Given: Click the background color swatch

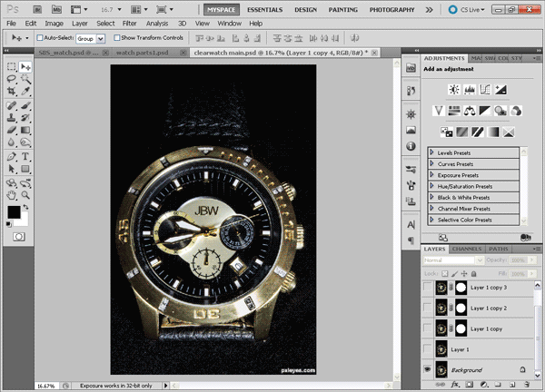Looking at the screenshot, I should 23,221.
